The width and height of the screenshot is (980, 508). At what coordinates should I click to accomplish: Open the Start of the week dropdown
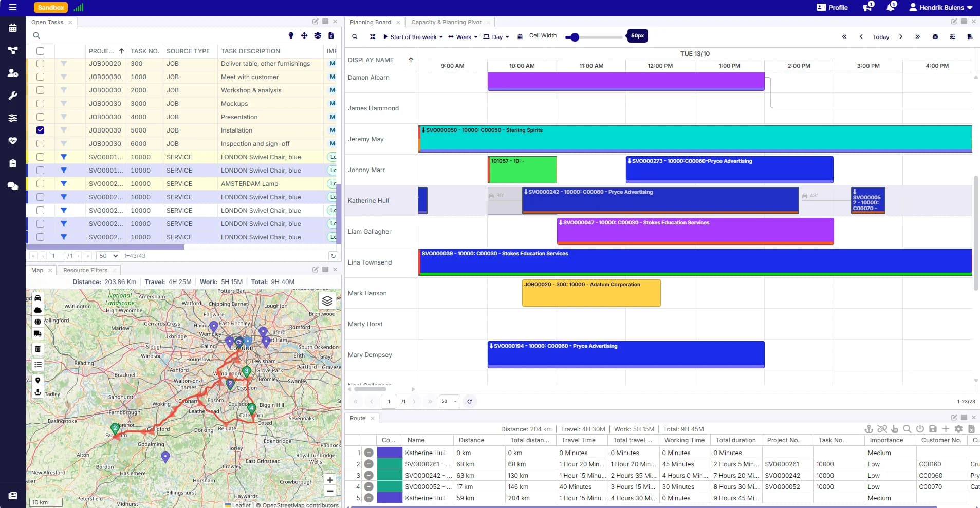pyautogui.click(x=413, y=37)
